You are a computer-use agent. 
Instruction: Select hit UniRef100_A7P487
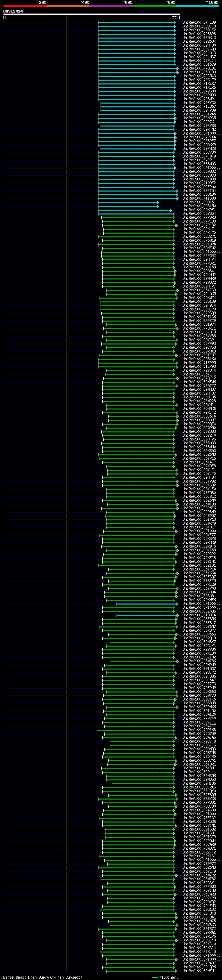point(199,963)
